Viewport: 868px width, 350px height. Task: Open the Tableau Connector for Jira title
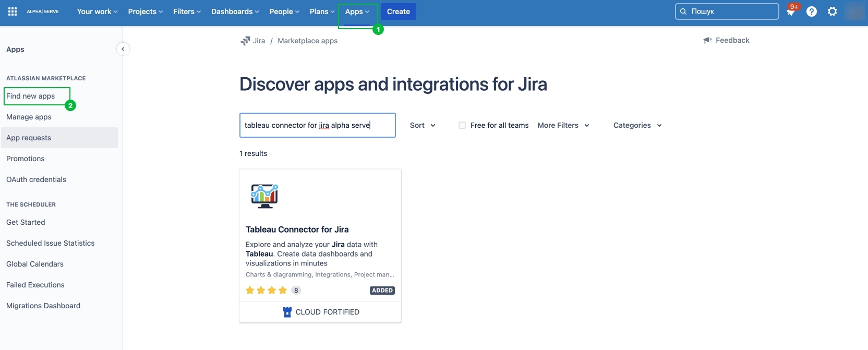297,230
